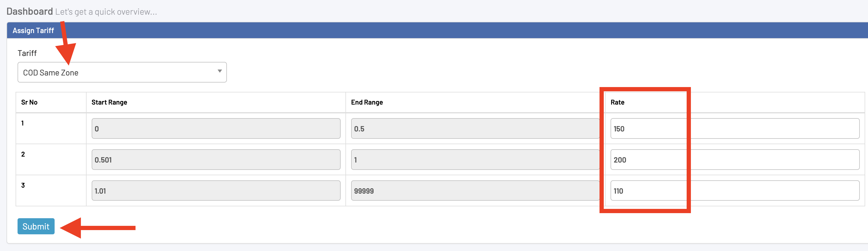This screenshot has height=251, width=868.
Task: Click the Dashboard page title
Action: coord(30,11)
